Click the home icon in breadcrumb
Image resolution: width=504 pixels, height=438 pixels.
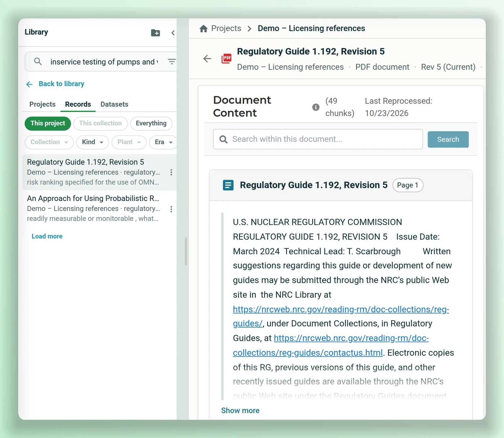click(x=203, y=29)
